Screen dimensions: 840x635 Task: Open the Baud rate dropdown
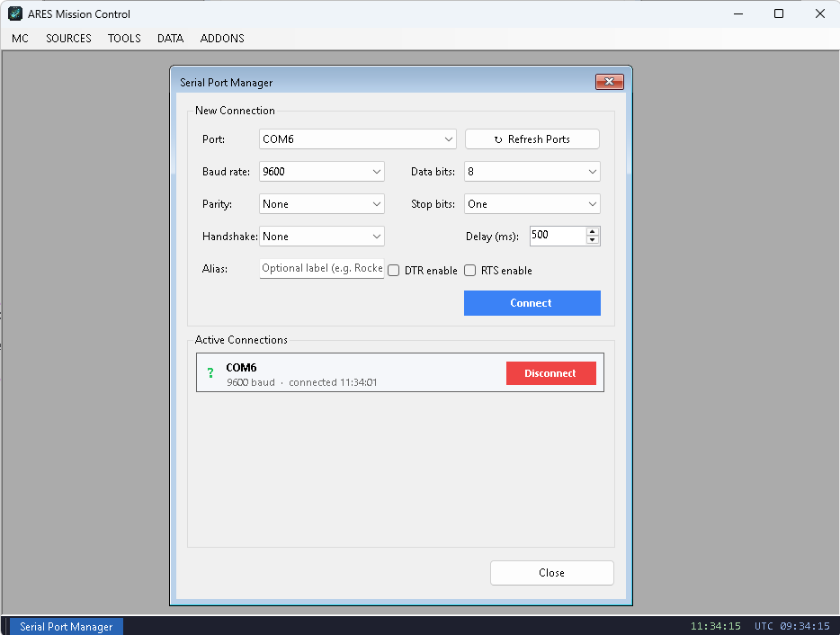pyautogui.click(x=321, y=172)
